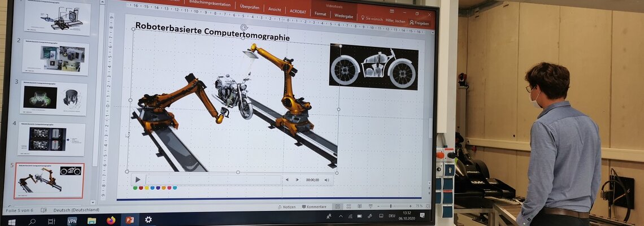
Task: Open the Ansicht ribbon tab
Action: click(x=275, y=9)
